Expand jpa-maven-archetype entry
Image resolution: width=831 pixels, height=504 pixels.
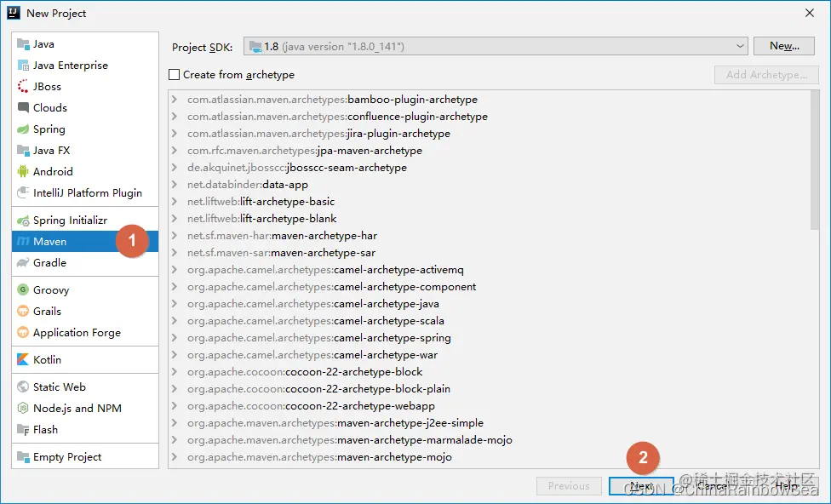click(174, 150)
